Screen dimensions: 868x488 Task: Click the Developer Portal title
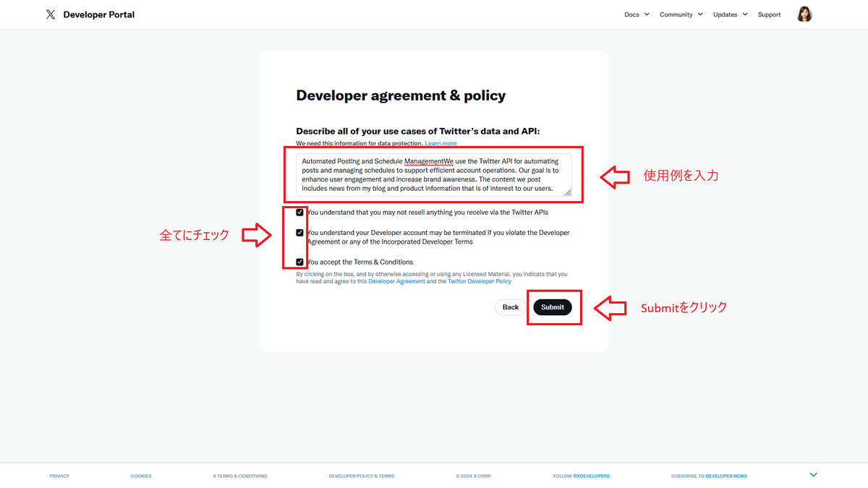(99, 14)
